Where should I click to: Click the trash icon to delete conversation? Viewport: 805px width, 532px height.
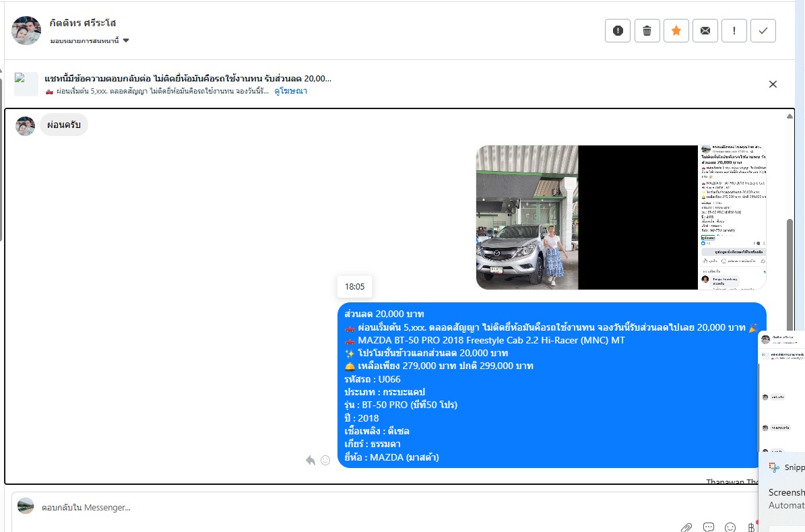coord(647,31)
